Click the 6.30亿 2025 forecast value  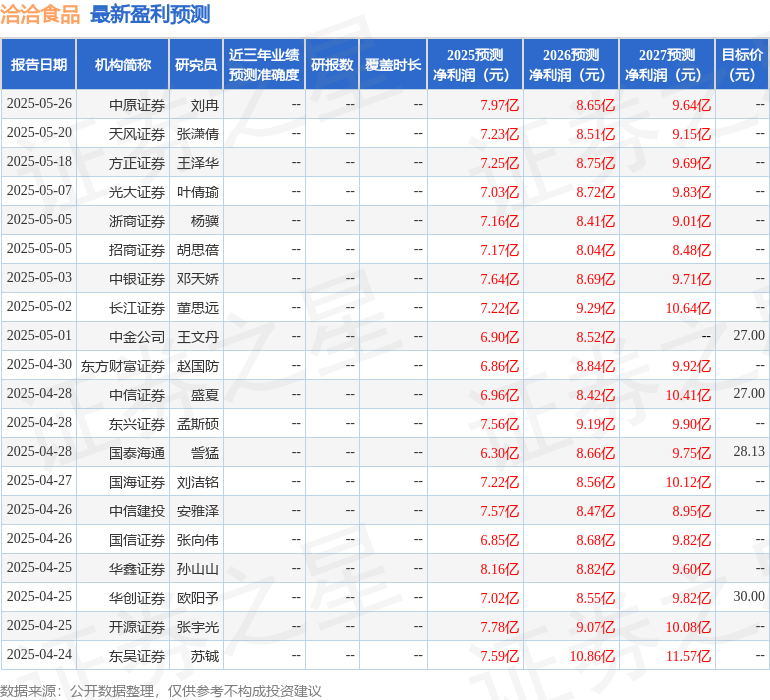(499, 453)
